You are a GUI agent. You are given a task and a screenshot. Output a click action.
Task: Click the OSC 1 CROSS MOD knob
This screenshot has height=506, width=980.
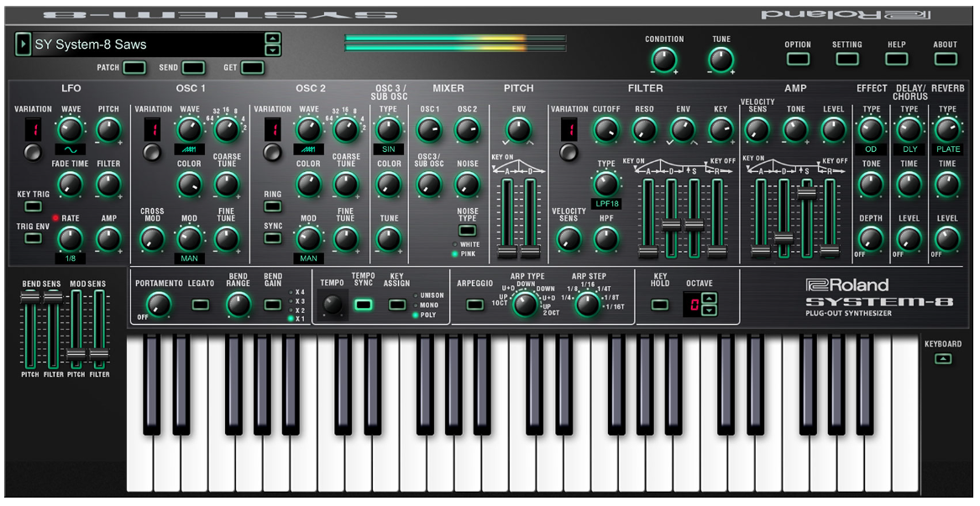click(152, 240)
